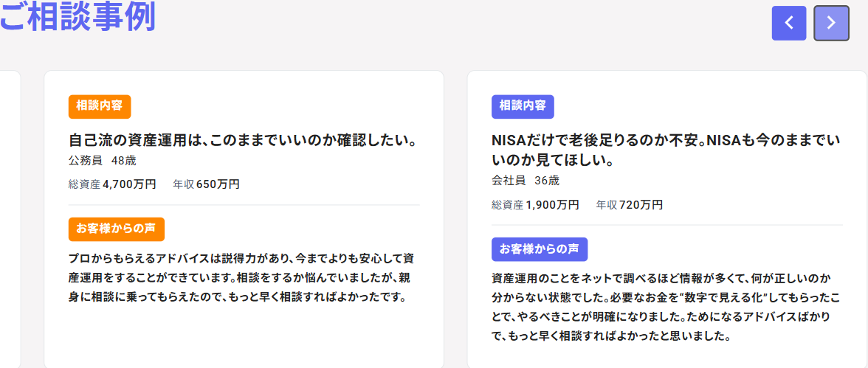Click the next slide arrow button
868x368 pixels.
click(831, 23)
